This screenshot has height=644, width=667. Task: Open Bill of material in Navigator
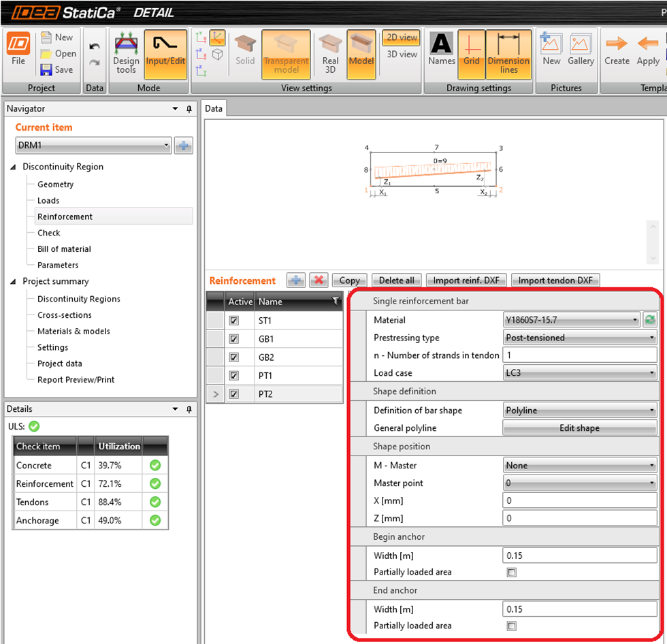[64, 249]
